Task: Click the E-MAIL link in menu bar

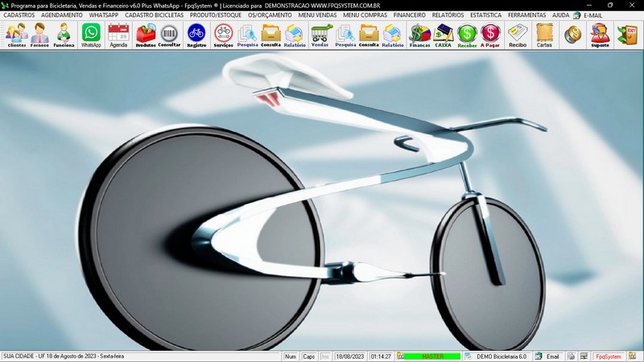Action: pos(592,14)
